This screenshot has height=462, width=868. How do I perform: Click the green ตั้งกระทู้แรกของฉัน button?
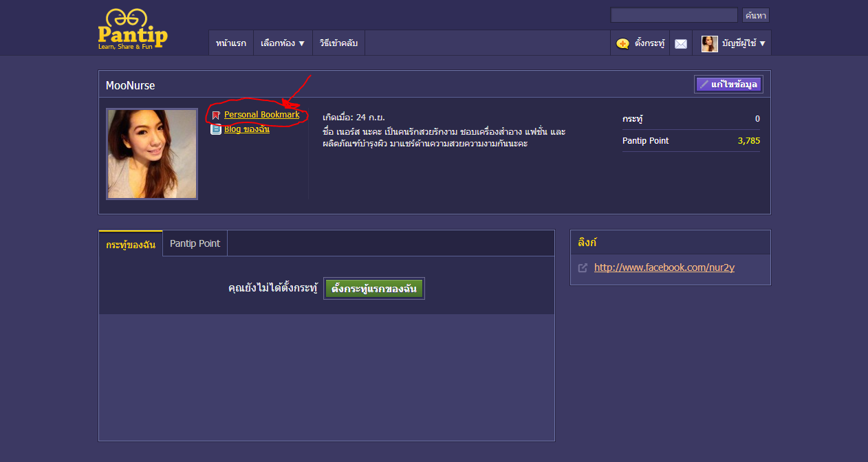[x=374, y=289]
